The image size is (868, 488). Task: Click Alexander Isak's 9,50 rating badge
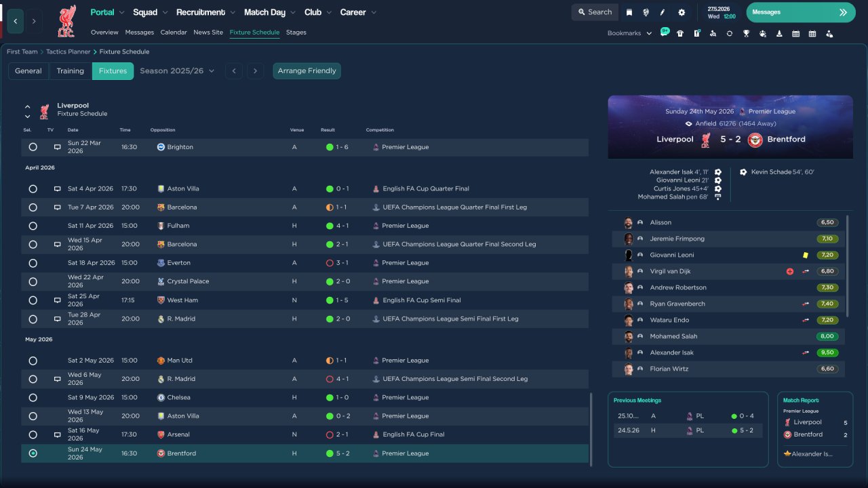pos(827,352)
